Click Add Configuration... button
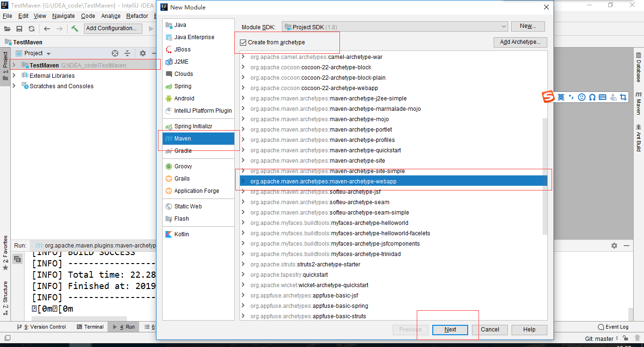This screenshot has width=644, height=347. [113, 28]
